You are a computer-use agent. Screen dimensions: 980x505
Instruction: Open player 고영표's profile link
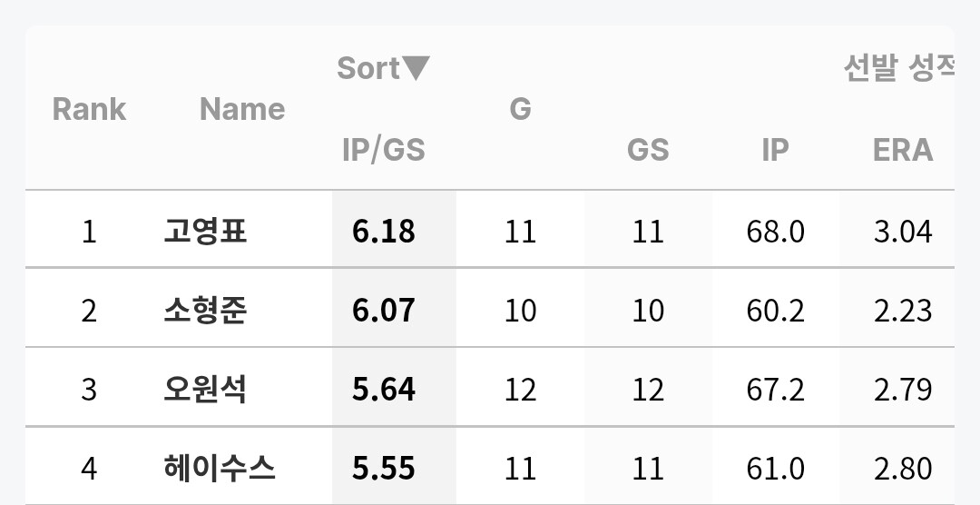point(205,232)
